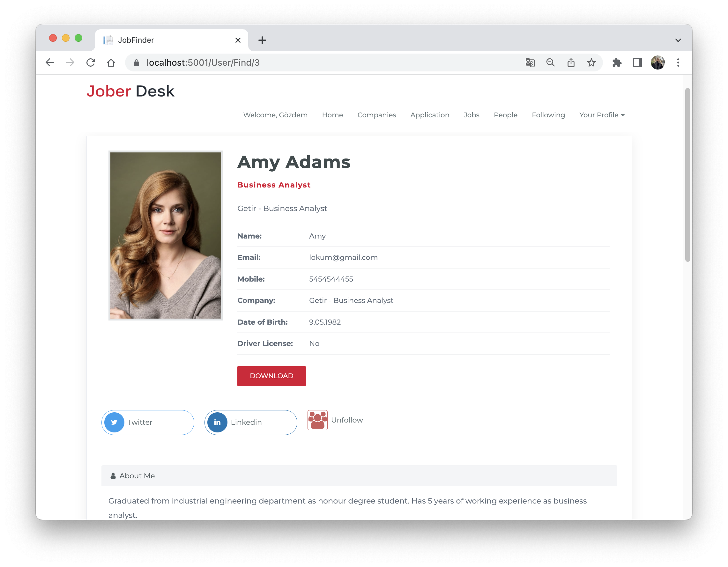
Task: Click the DOWNLOAD button
Action: (272, 376)
